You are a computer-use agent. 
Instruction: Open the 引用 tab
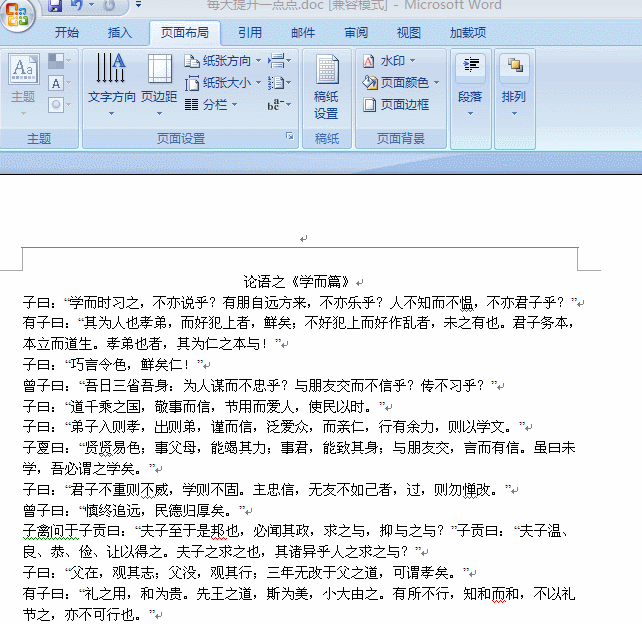[250, 32]
